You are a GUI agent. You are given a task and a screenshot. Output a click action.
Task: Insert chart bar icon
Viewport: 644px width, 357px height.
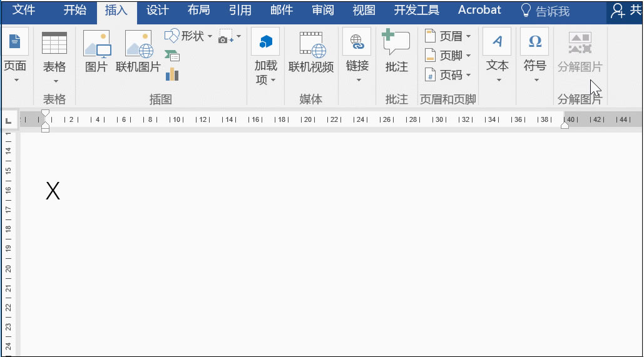pyautogui.click(x=171, y=74)
